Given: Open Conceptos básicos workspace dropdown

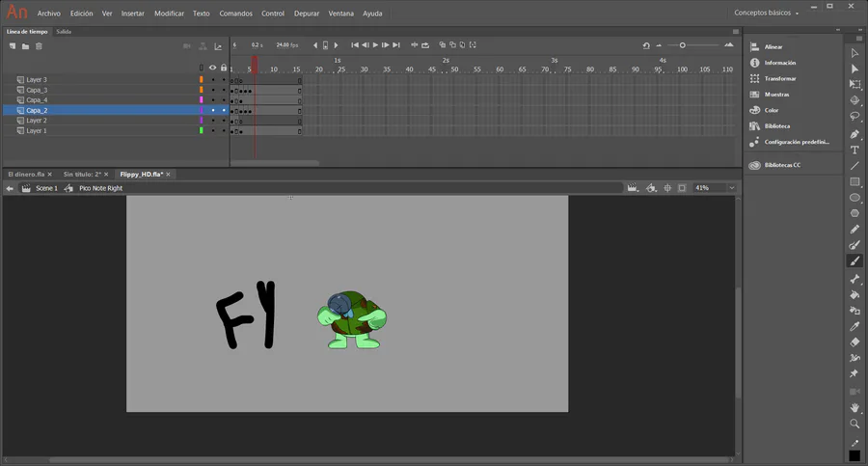Looking at the screenshot, I should (x=767, y=13).
